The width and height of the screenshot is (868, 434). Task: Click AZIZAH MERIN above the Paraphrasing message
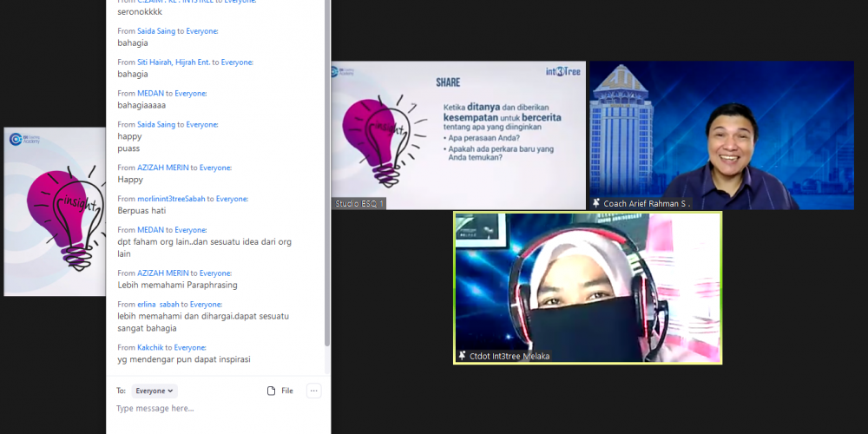coord(162,273)
